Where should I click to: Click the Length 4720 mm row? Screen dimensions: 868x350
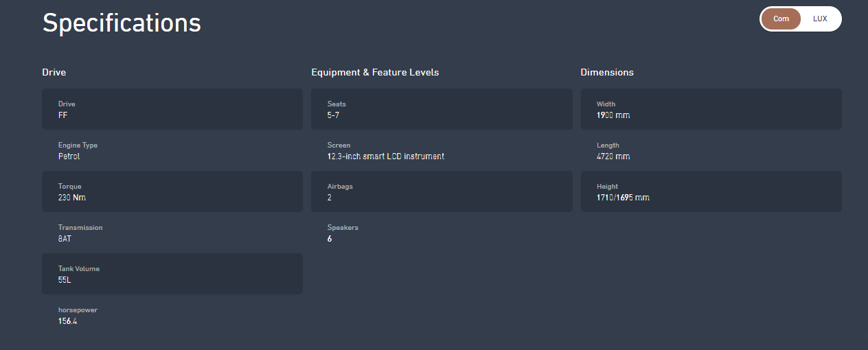711,150
